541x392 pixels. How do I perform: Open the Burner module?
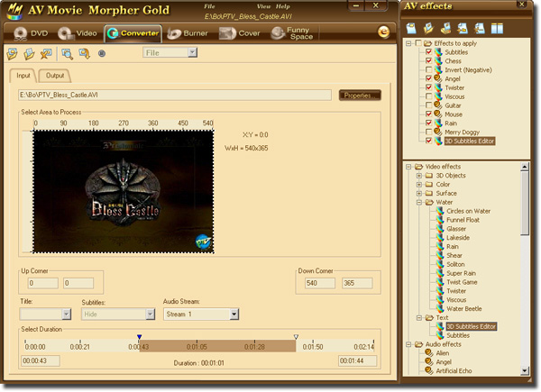tap(188, 33)
